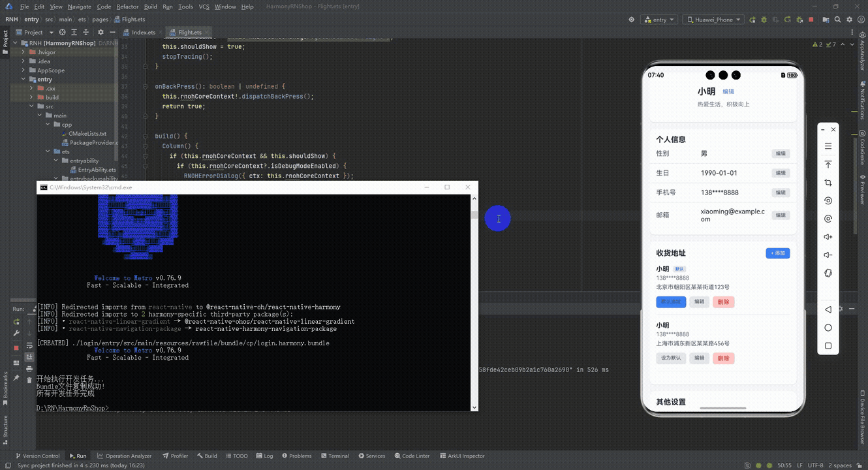
Task: Click locate target icon left of entry dropdown
Action: tap(631, 20)
